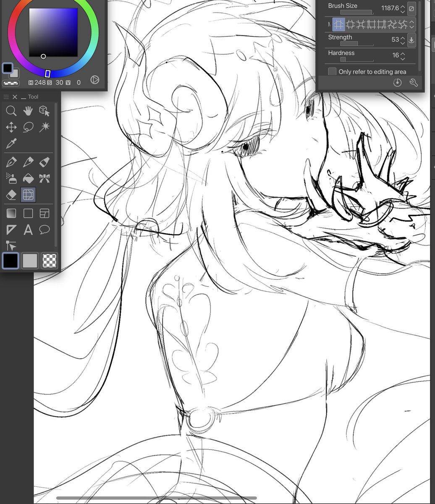The image size is (435, 504).
Task: Select the Move layer arrows tool
Action: [x=11, y=127]
